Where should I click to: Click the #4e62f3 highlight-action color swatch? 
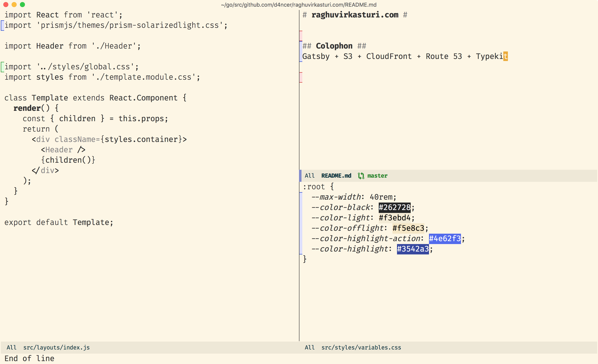(445, 239)
